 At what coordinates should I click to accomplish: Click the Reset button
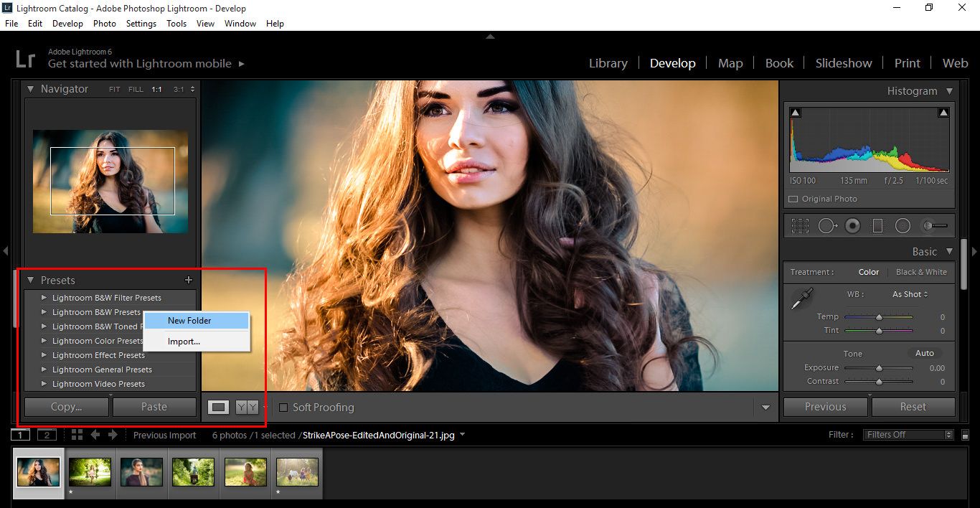(913, 407)
